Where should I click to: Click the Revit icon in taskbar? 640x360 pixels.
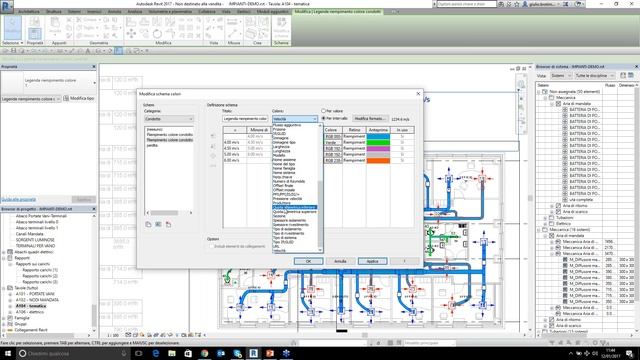pyautogui.click(x=253, y=353)
